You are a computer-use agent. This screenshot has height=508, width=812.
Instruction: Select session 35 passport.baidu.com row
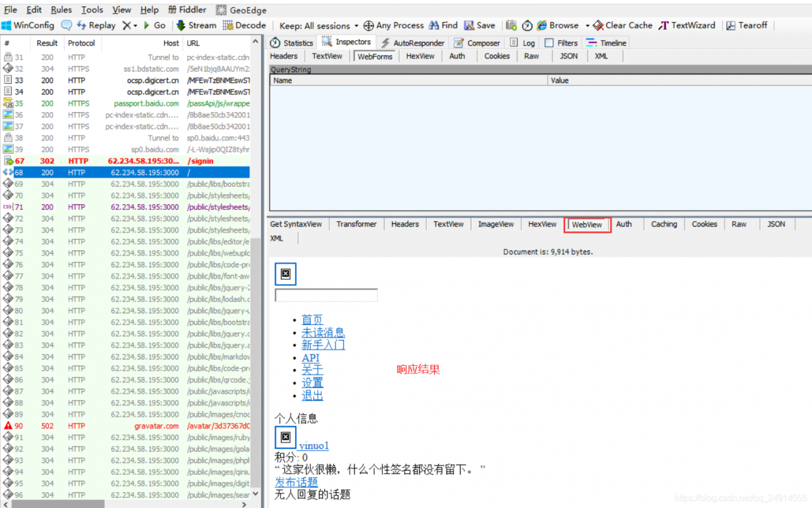126,103
